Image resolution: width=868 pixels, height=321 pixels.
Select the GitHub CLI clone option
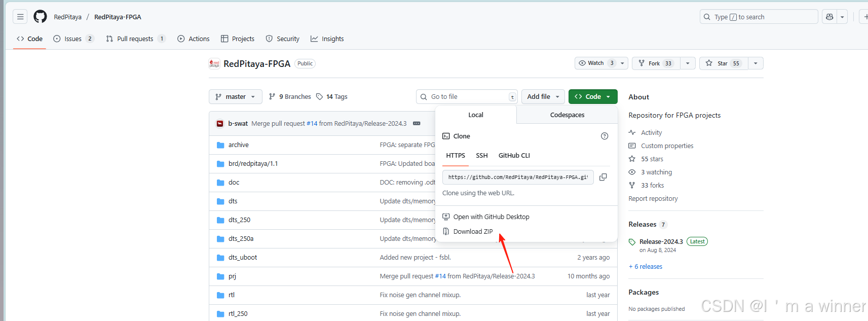[x=514, y=156]
